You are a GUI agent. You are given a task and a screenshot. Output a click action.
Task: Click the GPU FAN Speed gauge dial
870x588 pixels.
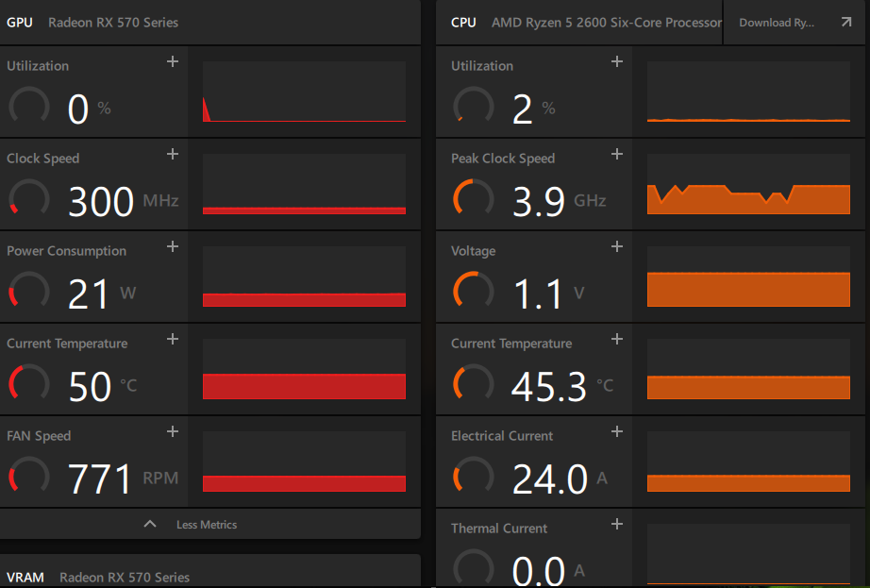[x=29, y=476]
